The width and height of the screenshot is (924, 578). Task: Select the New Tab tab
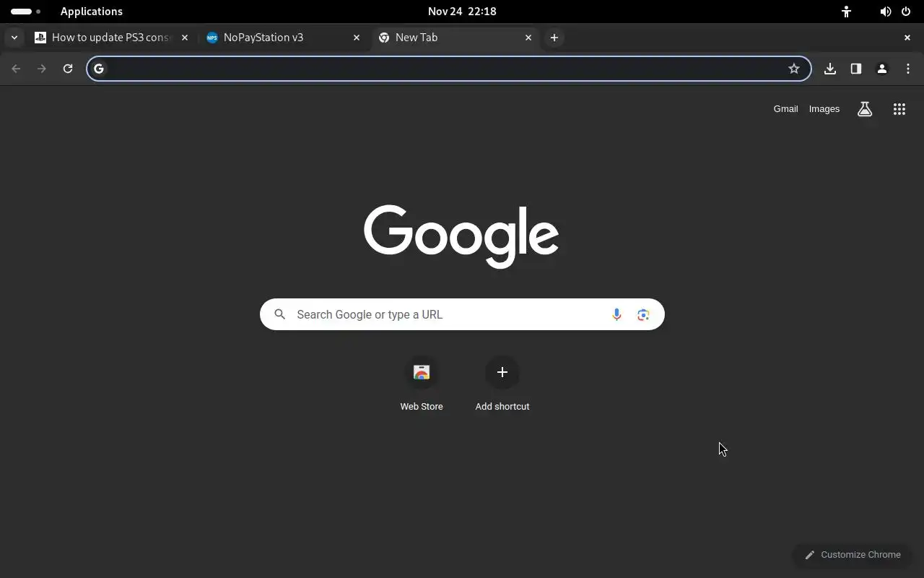coord(456,38)
